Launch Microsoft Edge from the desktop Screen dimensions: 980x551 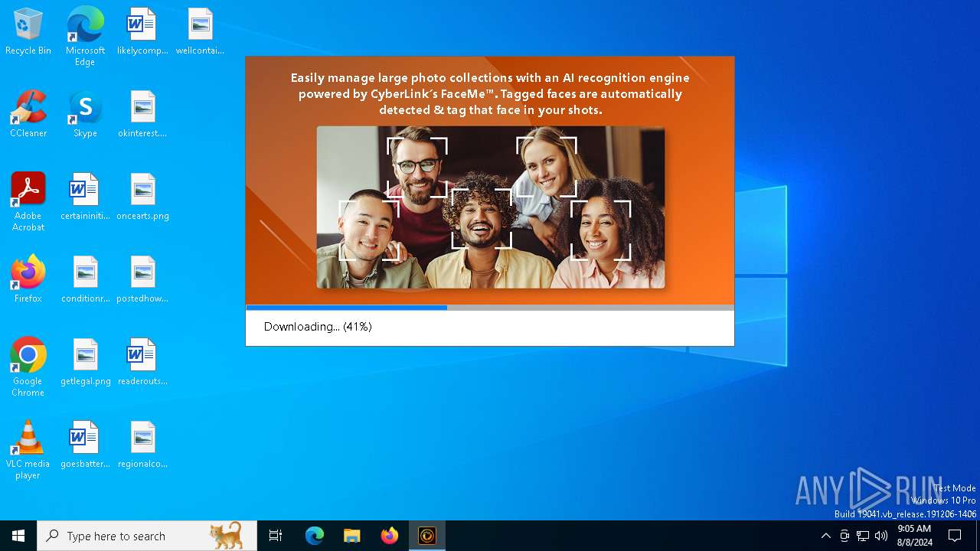(x=85, y=36)
